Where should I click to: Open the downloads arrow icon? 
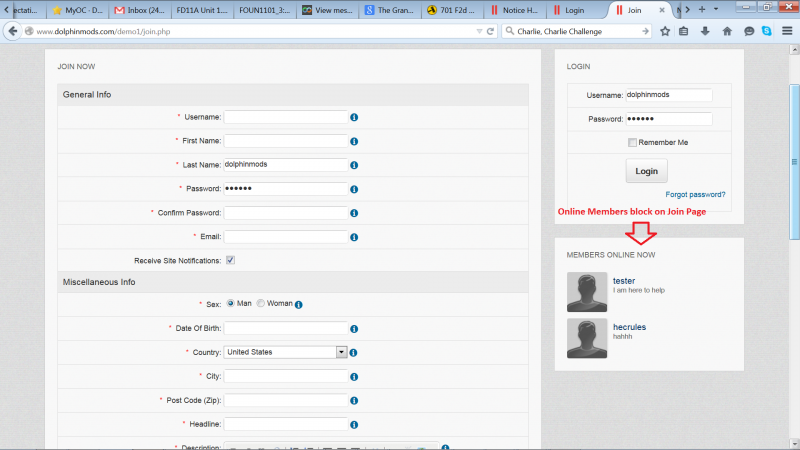coord(705,31)
